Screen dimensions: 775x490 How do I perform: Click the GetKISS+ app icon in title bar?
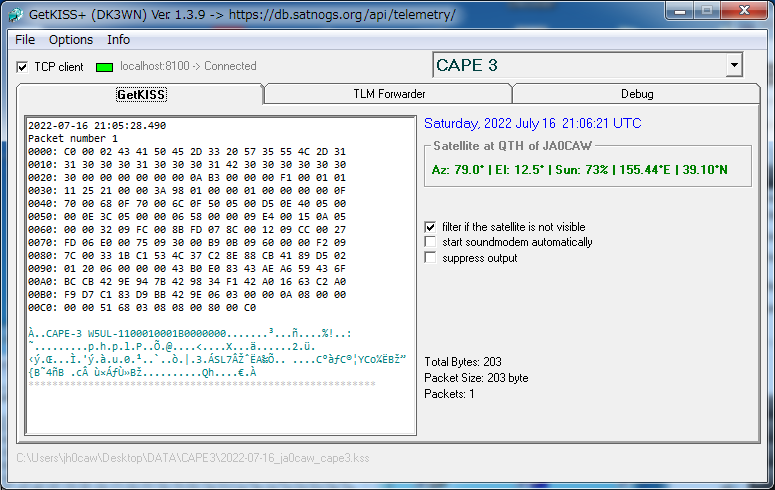click(15, 15)
